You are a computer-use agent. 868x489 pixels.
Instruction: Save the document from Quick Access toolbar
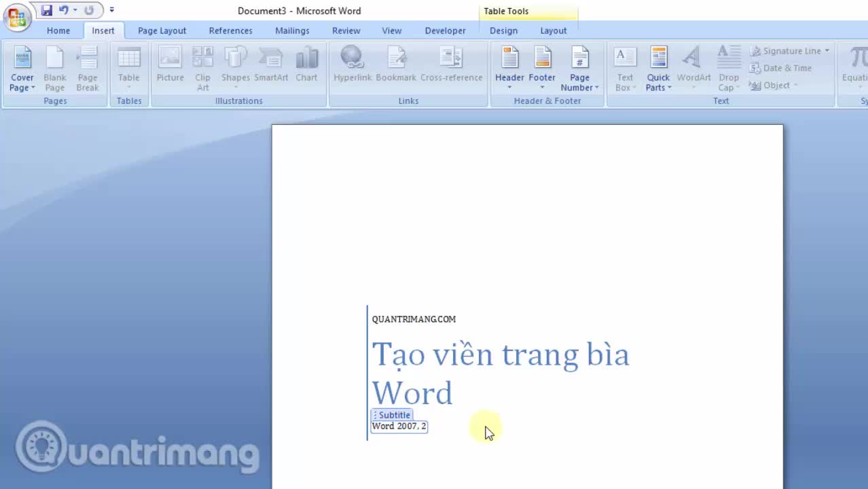click(47, 10)
